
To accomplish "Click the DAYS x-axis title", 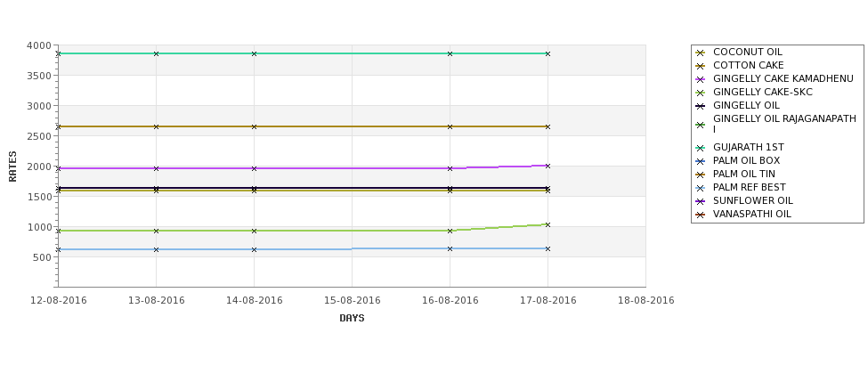I will click(x=352, y=319).
